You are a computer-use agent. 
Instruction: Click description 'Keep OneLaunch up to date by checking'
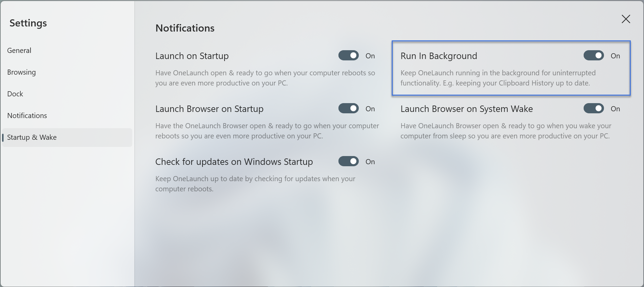(255, 184)
